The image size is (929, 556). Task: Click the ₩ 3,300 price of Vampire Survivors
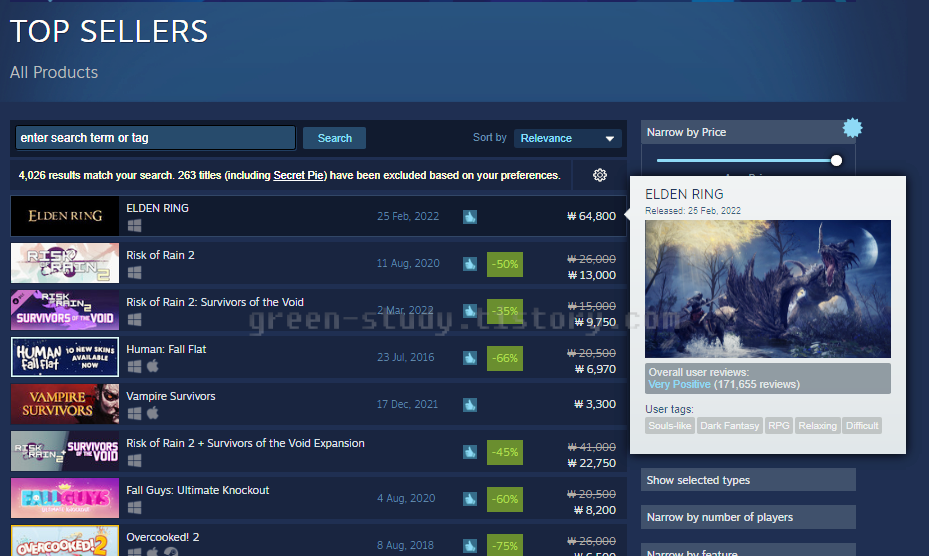595,404
